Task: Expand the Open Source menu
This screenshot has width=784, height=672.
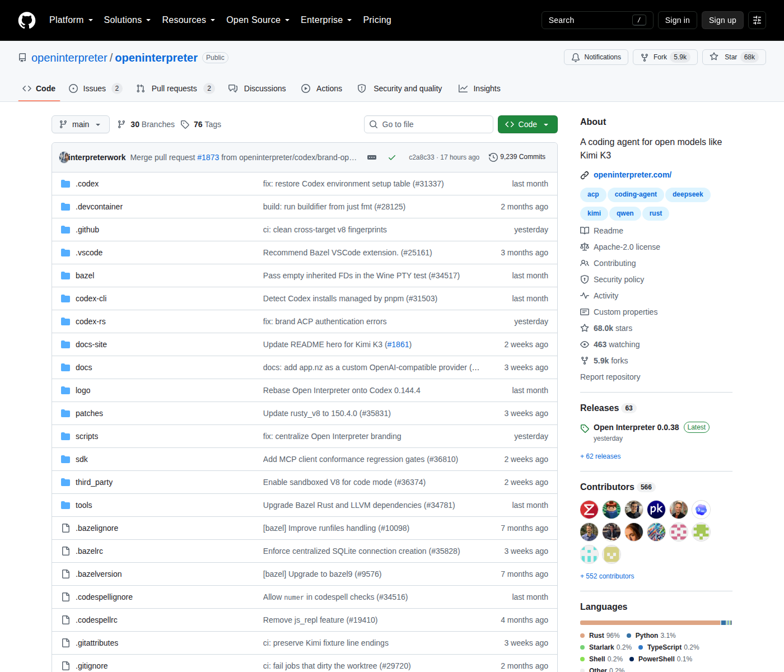Action: pyautogui.click(x=258, y=20)
